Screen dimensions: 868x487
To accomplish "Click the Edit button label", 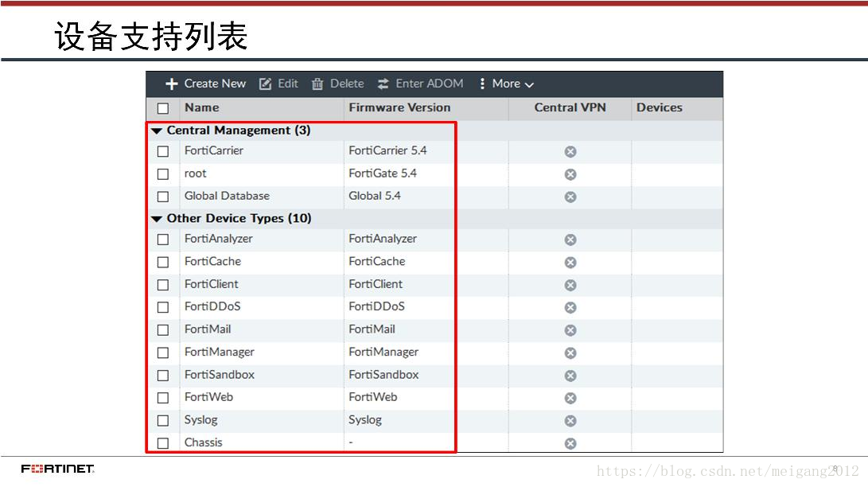I will pyautogui.click(x=288, y=84).
